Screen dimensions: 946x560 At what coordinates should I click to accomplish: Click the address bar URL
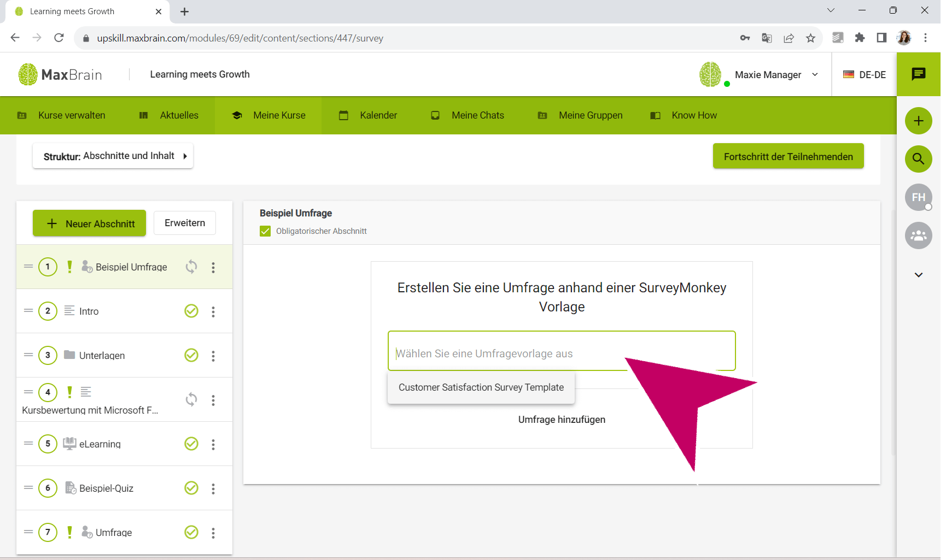pyautogui.click(x=240, y=38)
